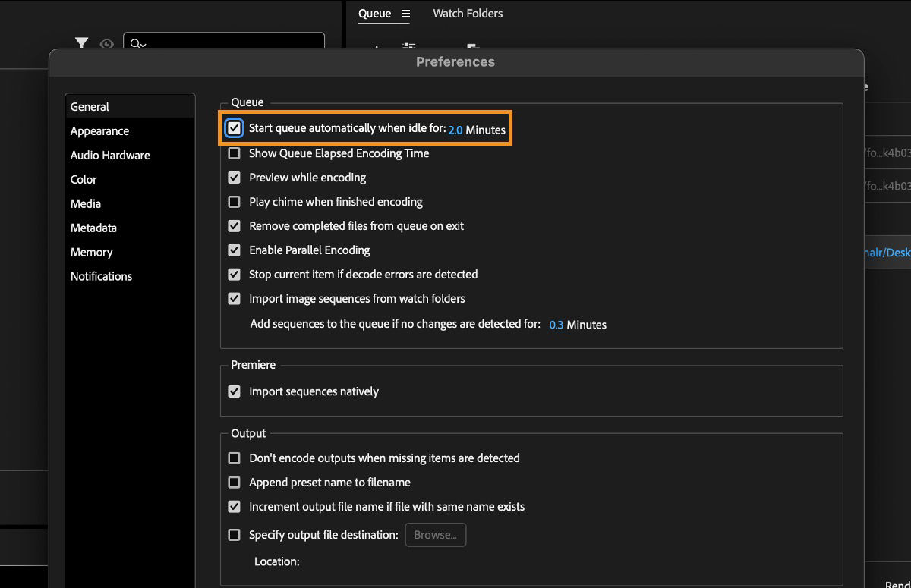Open the Queue panel menu icon
Screen dimensions: 911x588
coord(408,13)
